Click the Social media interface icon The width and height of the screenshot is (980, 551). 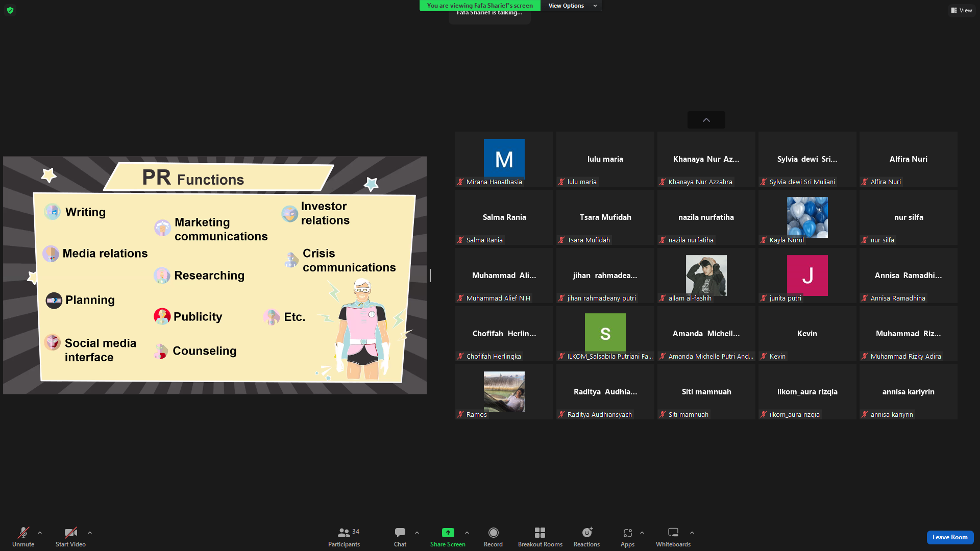click(52, 342)
